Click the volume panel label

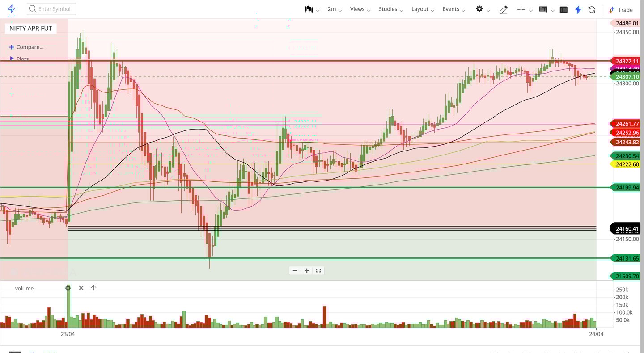pos(24,288)
